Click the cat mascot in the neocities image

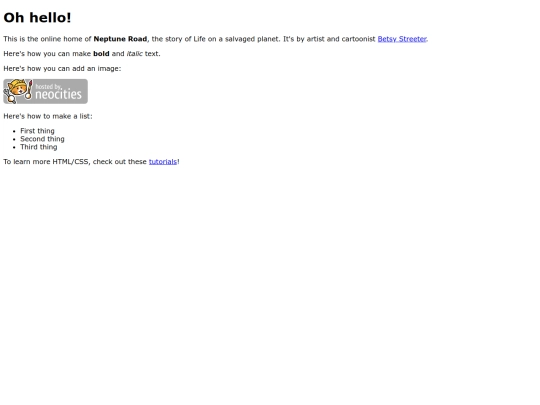pos(18,91)
